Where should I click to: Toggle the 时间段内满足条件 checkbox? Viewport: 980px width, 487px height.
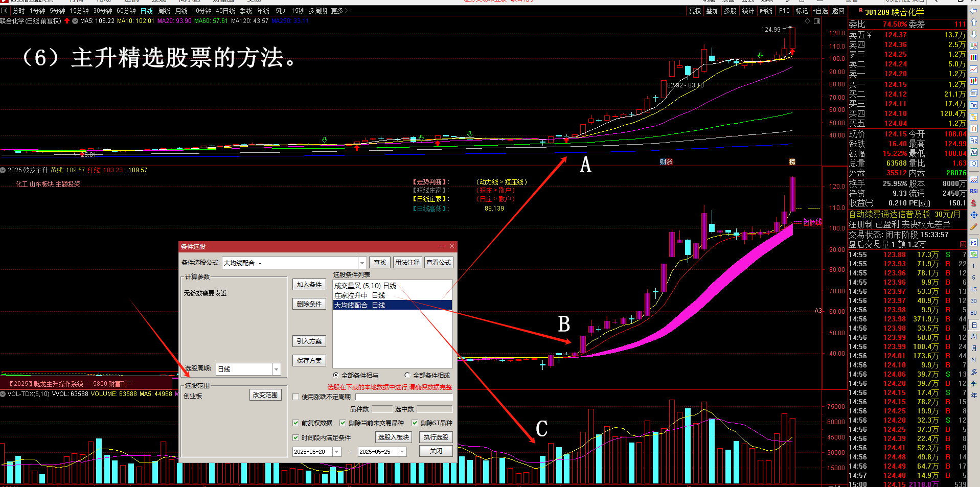pos(295,437)
